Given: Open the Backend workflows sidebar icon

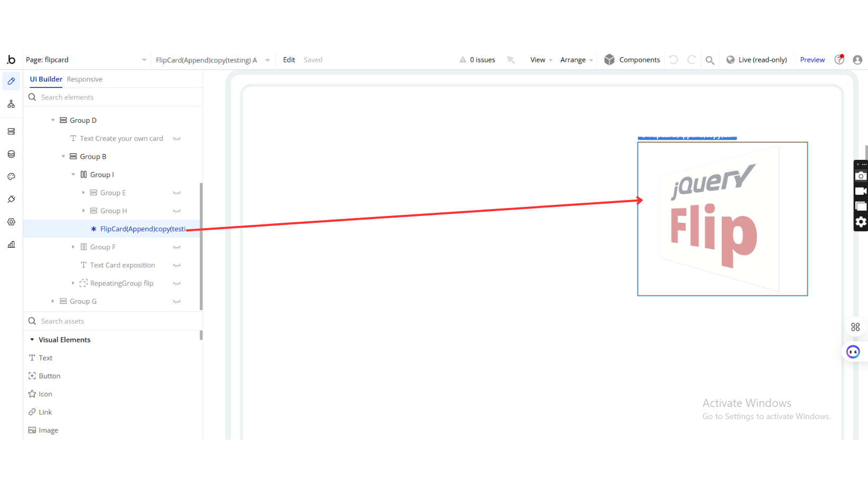Looking at the screenshot, I should click(11, 131).
